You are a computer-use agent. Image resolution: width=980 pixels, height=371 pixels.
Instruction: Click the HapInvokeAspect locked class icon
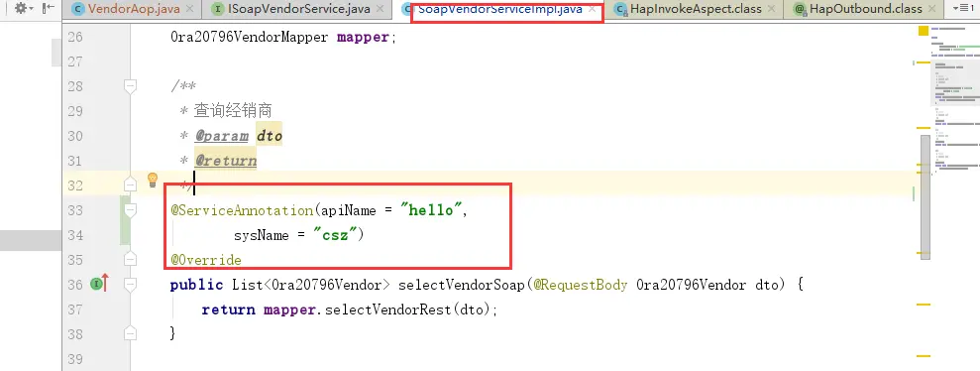pos(620,9)
